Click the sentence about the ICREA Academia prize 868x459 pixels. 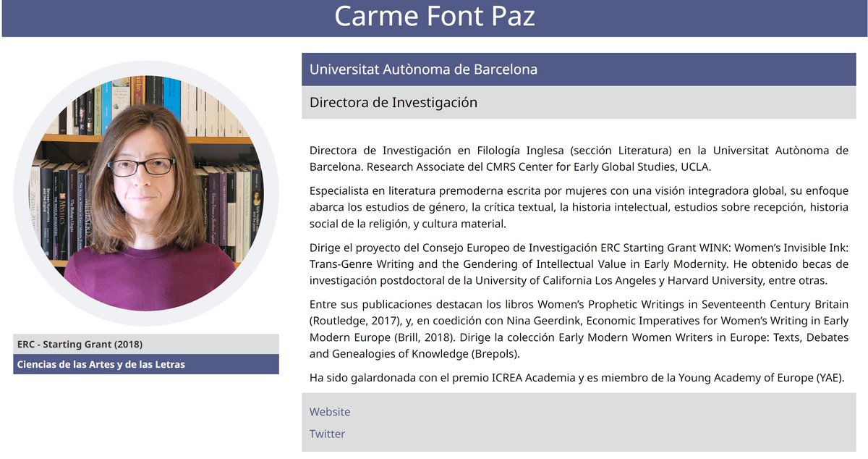tap(577, 377)
